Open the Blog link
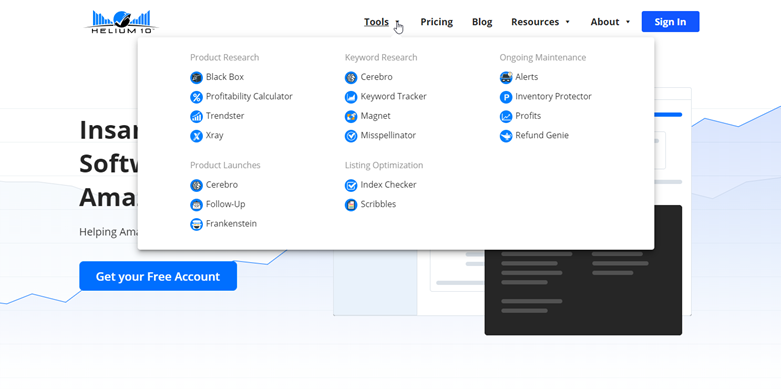 pyautogui.click(x=482, y=22)
